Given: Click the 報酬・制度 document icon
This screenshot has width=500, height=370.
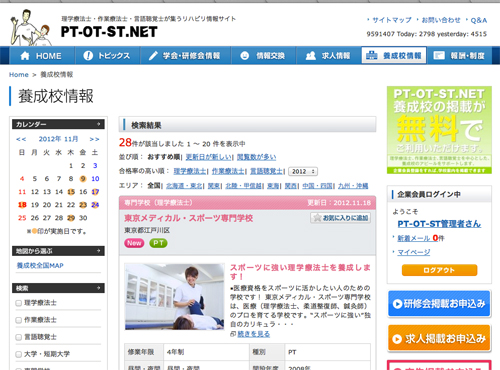Looking at the screenshot, I should (439, 56).
